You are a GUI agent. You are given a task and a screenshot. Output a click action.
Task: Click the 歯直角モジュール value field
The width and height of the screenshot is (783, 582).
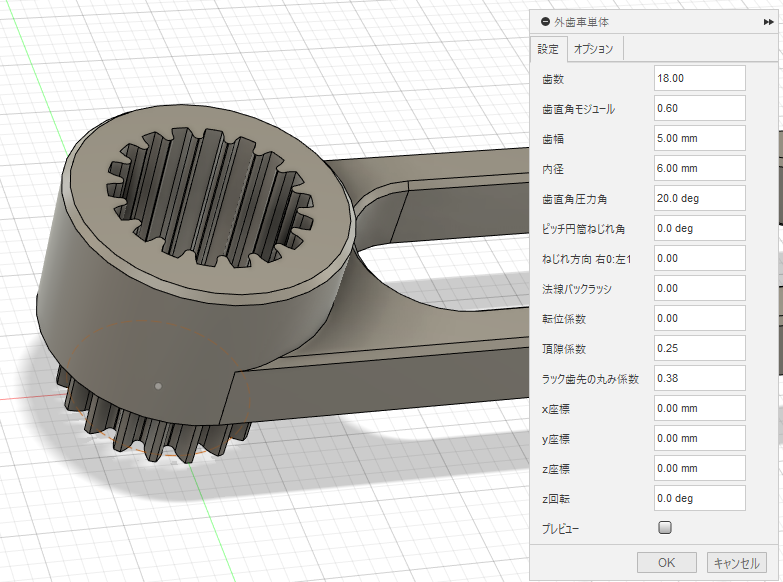[x=699, y=108]
